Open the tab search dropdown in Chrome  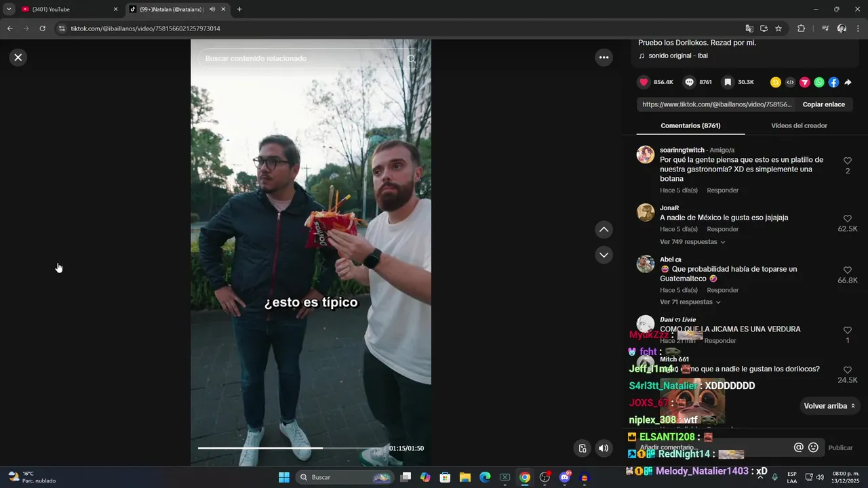(x=9, y=9)
